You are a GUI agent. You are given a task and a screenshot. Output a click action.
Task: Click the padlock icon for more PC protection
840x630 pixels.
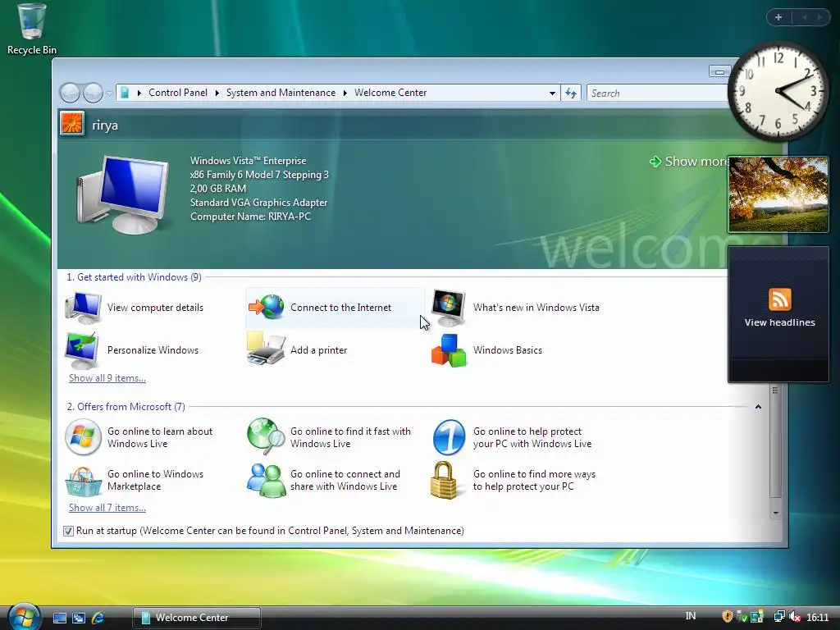(444, 481)
